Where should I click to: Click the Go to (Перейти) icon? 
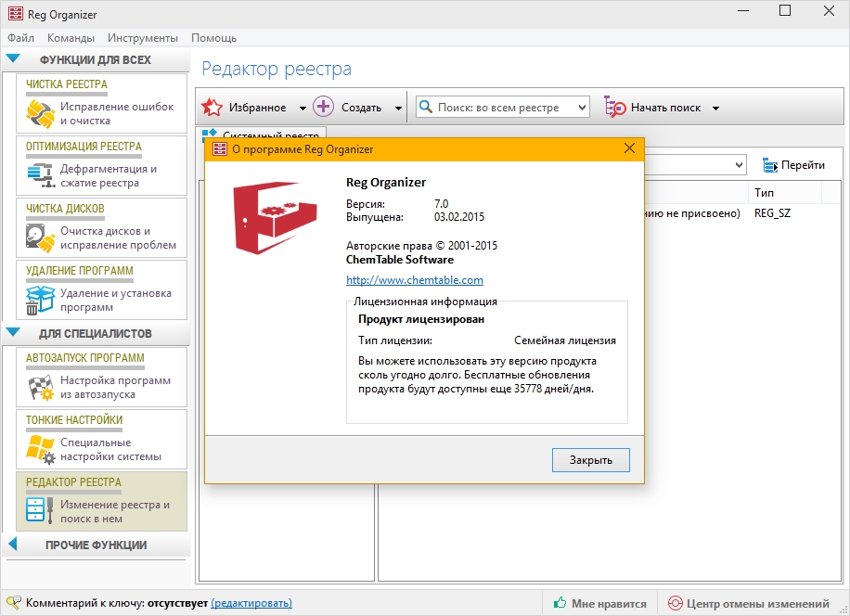(x=770, y=165)
